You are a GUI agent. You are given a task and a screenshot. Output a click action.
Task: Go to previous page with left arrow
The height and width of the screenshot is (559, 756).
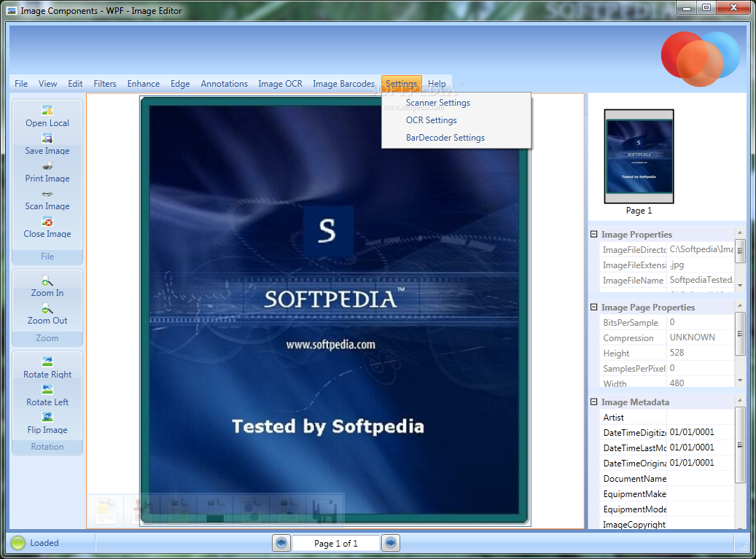point(281,543)
